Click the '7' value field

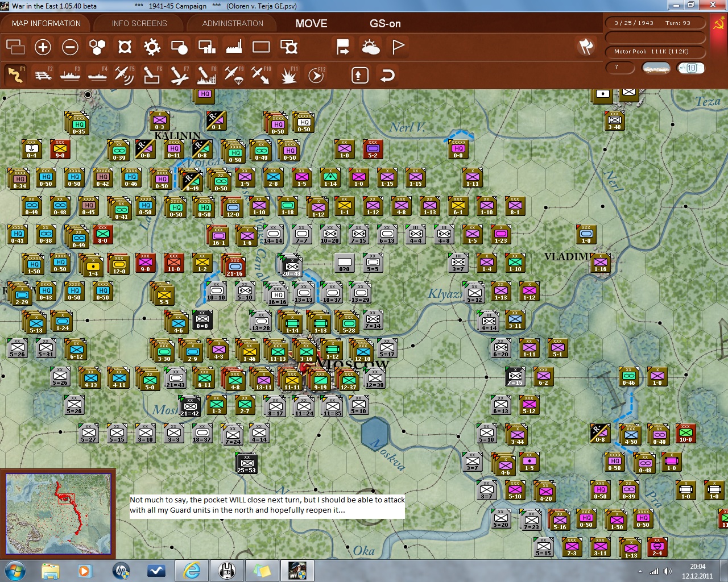[620, 68]
